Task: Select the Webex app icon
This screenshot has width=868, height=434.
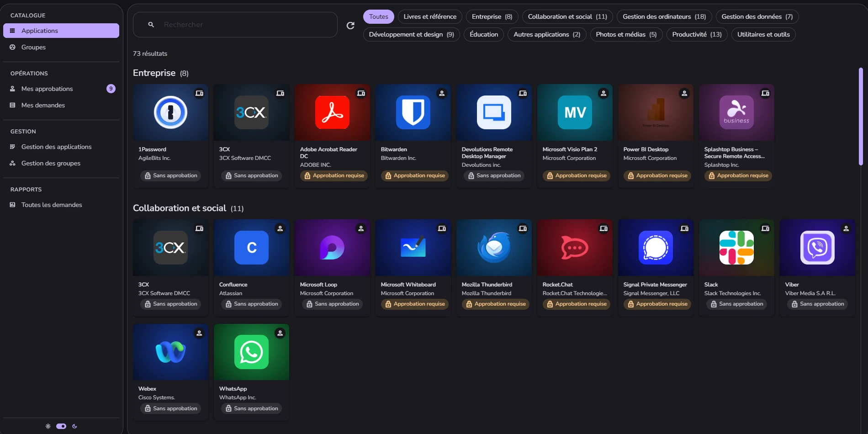Action: click(170, 352)
